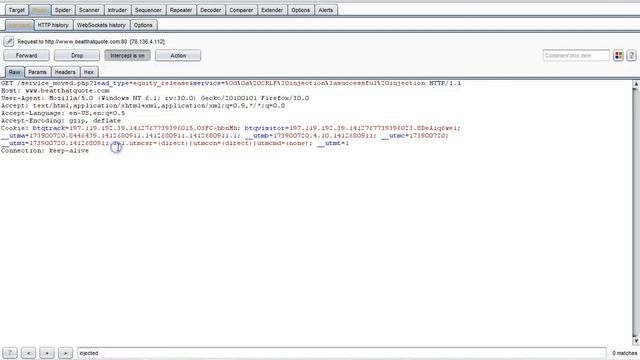Screen dimensions: 640x360
Task: Drop the intercepted request
Action: point(77,56)
